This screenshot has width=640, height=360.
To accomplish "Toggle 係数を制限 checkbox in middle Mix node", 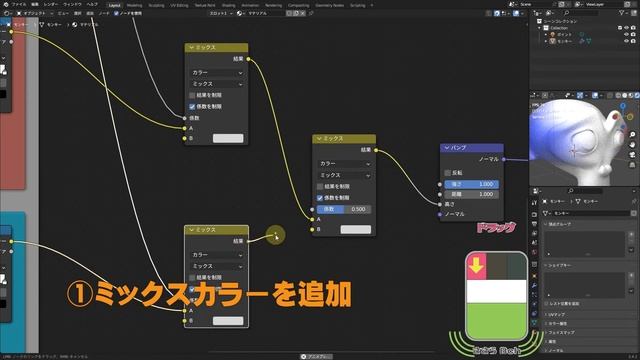I will point(320,198).
